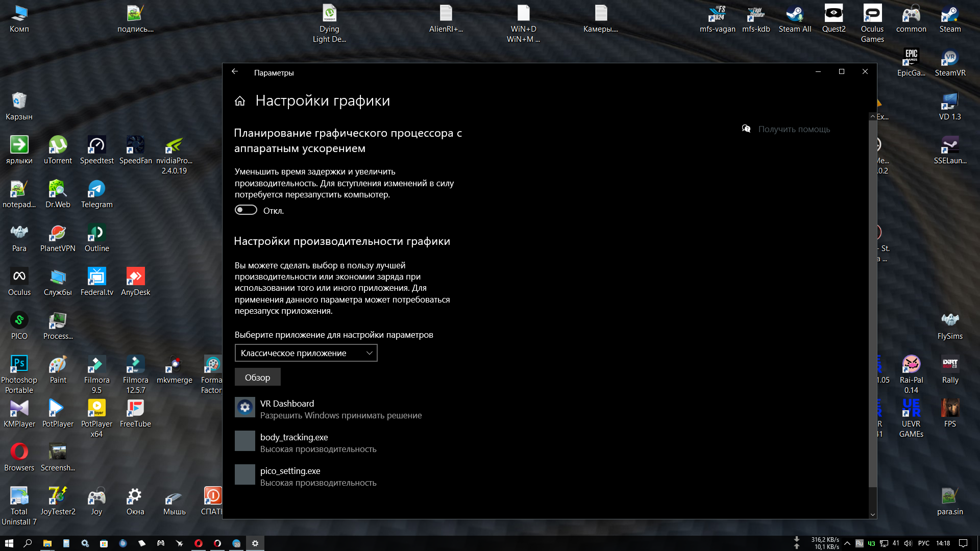Switch РУС input language indicator

(x=924, y=543)
